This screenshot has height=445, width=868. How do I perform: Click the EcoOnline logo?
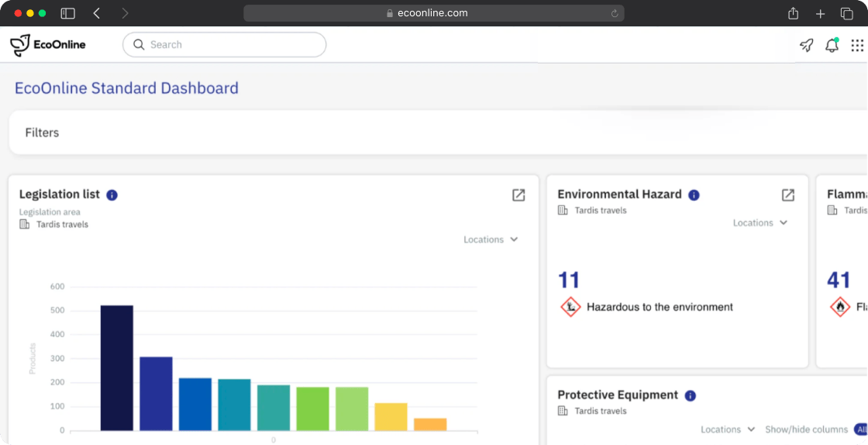[48, 45]
